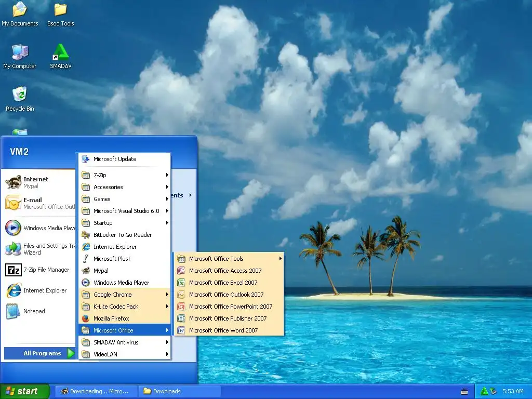Image resolution: width=532 pixels, height=399 pixels.
Task: Click the Mozilla Firefox icon
Action: (x=86, y=318)
